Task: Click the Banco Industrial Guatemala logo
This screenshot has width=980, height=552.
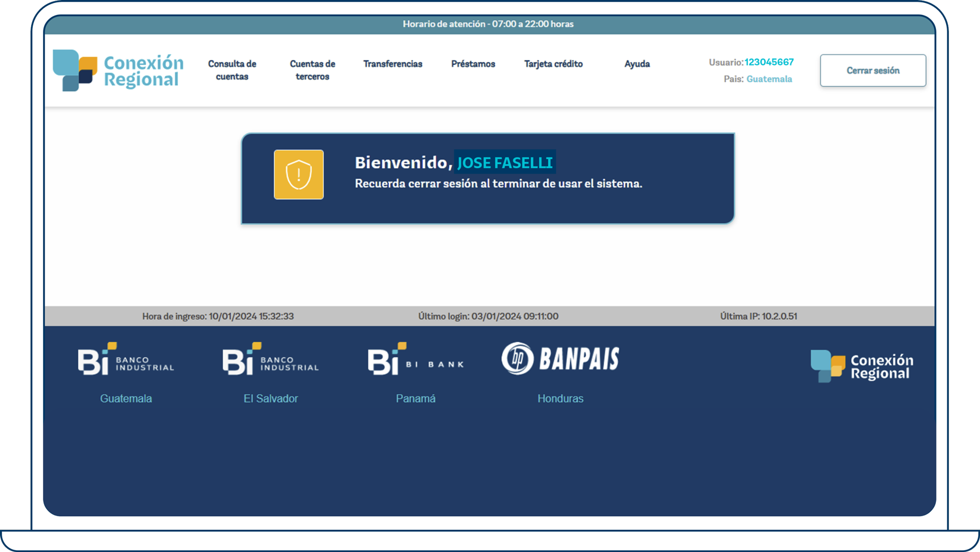Action: tap(126, 359)
